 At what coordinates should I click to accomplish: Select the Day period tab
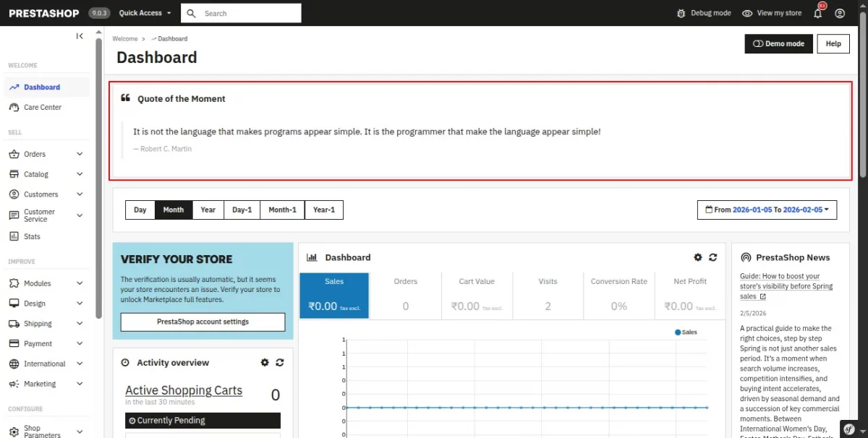(140, 210)
